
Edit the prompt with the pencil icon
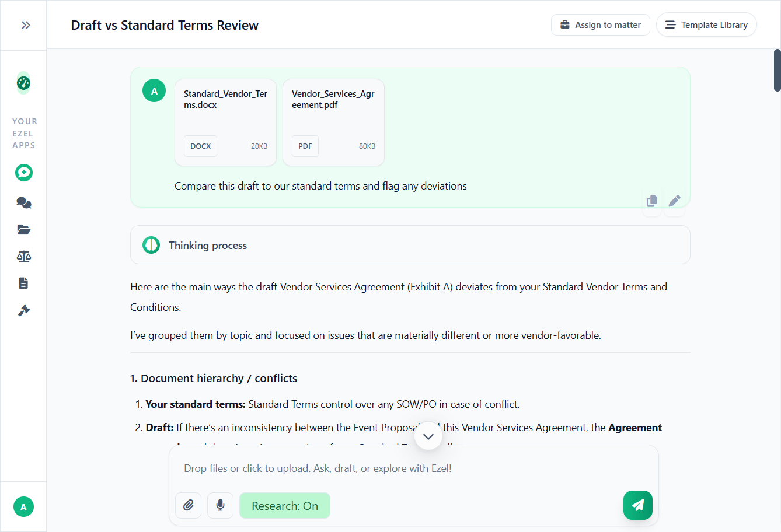(674, 201)
